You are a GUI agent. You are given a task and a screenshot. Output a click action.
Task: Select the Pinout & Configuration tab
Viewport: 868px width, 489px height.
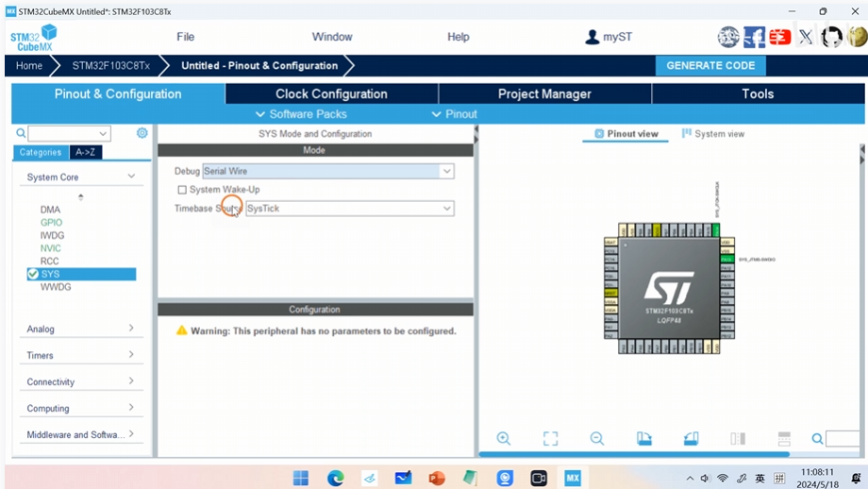coord(118,93)
